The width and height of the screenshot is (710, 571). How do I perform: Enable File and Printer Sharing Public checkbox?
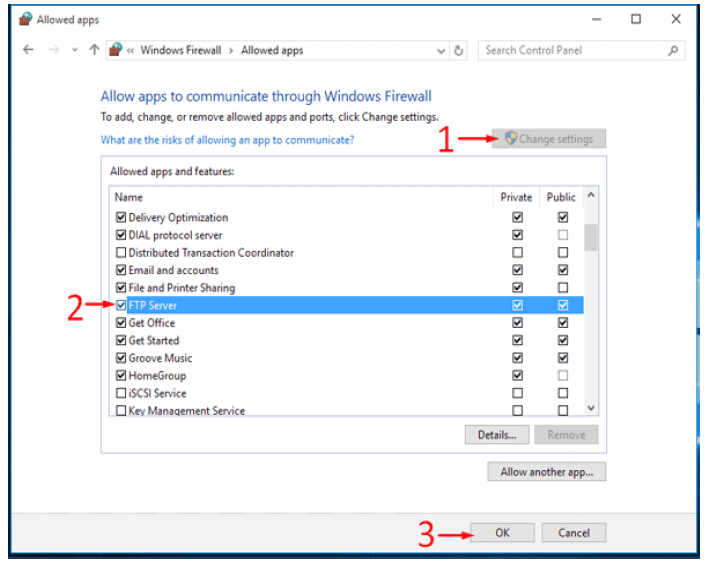point(563,288)
